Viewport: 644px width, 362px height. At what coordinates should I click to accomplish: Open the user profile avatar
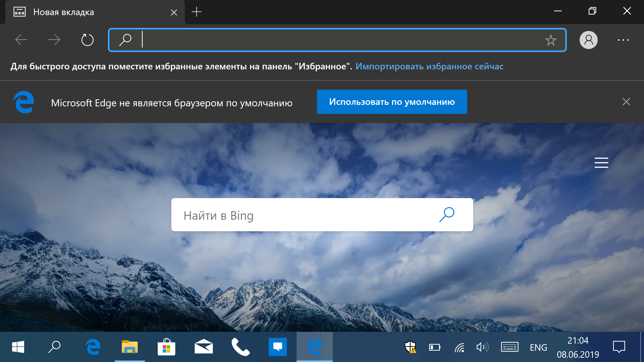tap(588, 40)
